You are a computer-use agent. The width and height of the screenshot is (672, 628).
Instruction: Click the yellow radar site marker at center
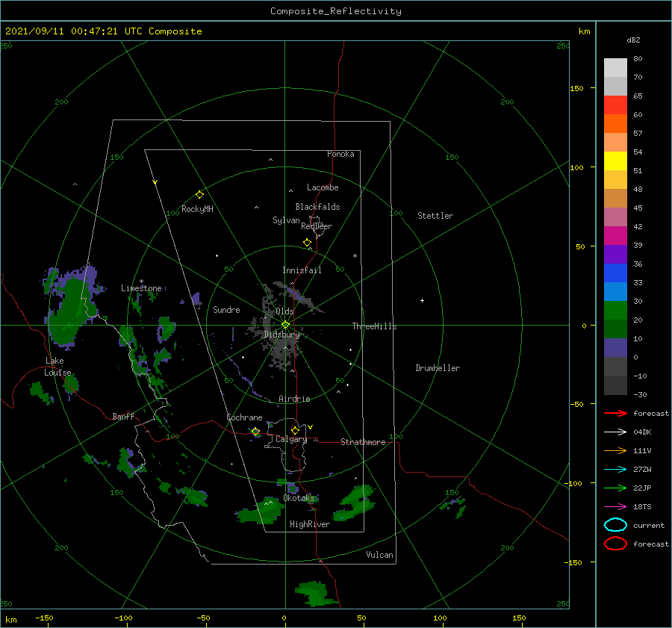click(x=285, y=325)
